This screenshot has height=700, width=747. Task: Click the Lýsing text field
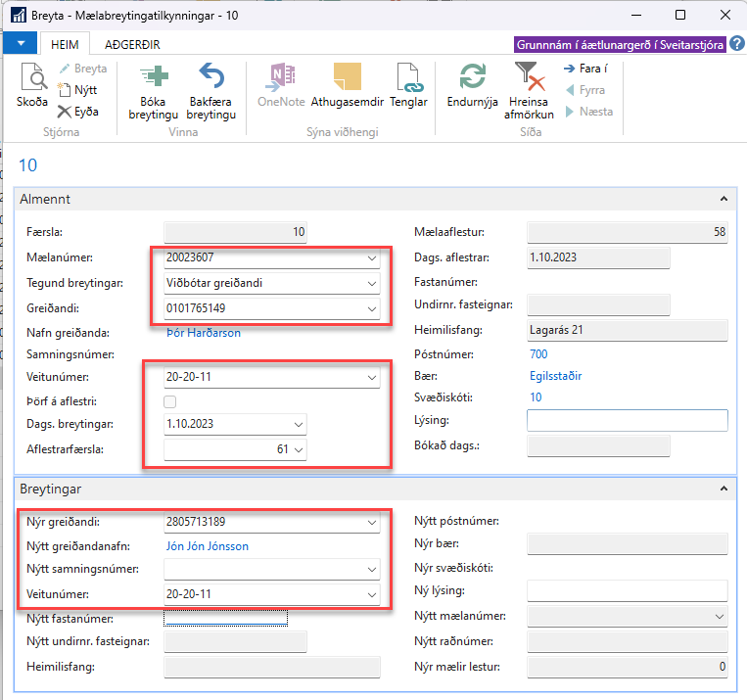tap(627, 421)
